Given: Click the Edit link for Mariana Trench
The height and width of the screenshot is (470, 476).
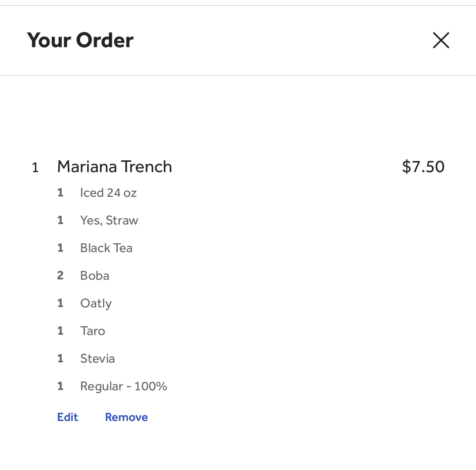Looking at the screenshot, I should coord(68,417).
